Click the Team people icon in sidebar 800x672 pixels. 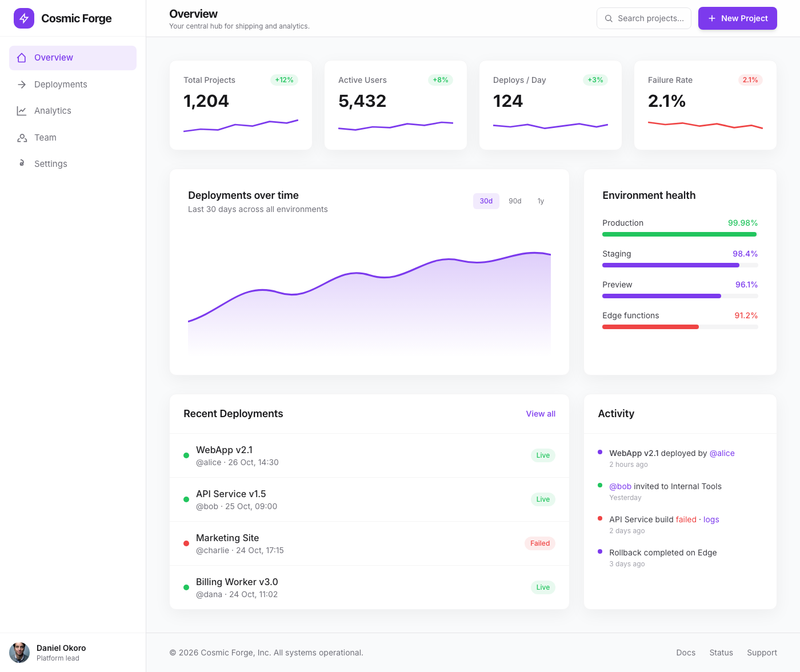pyautogui.click(x=22, y=138)
